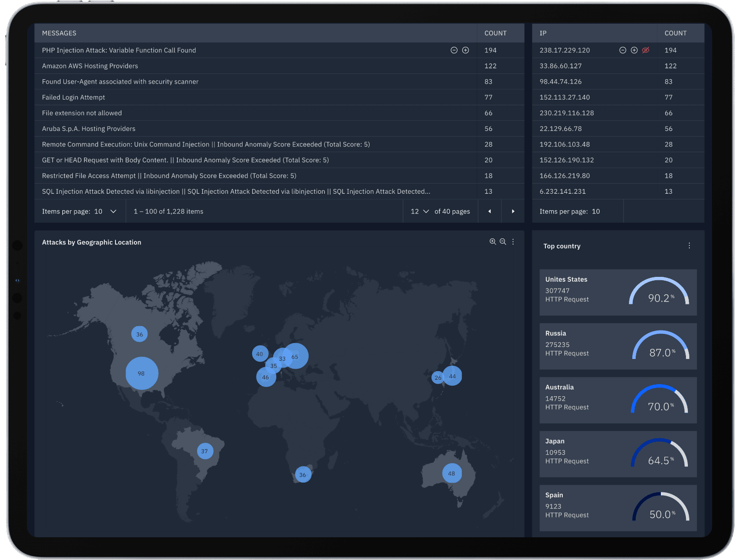Select IP 192.106.103.48 row
The height and width of the screenshot is (560, 741).
coord(618,144)
